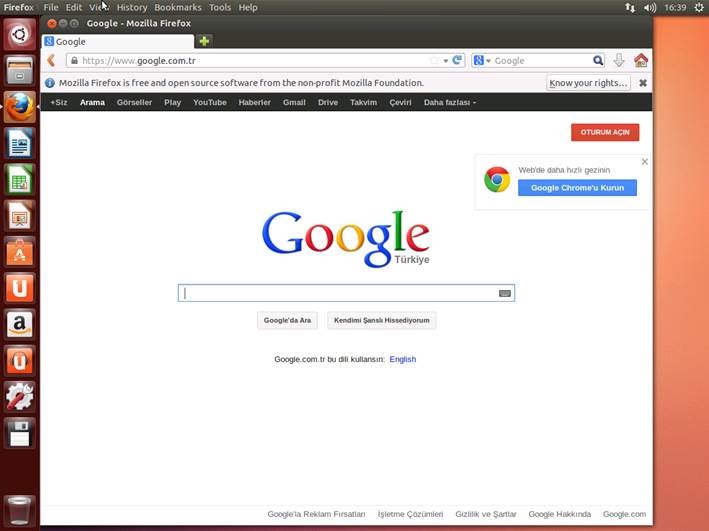Open Takvim in the Google bar
709x531 pixels.
[x=364, y=102]
